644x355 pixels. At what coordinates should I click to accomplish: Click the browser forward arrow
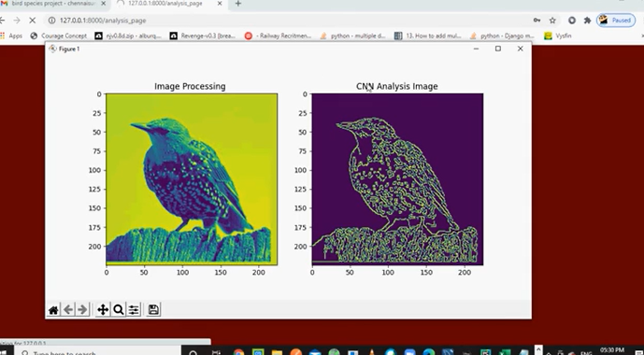[17, 21]
